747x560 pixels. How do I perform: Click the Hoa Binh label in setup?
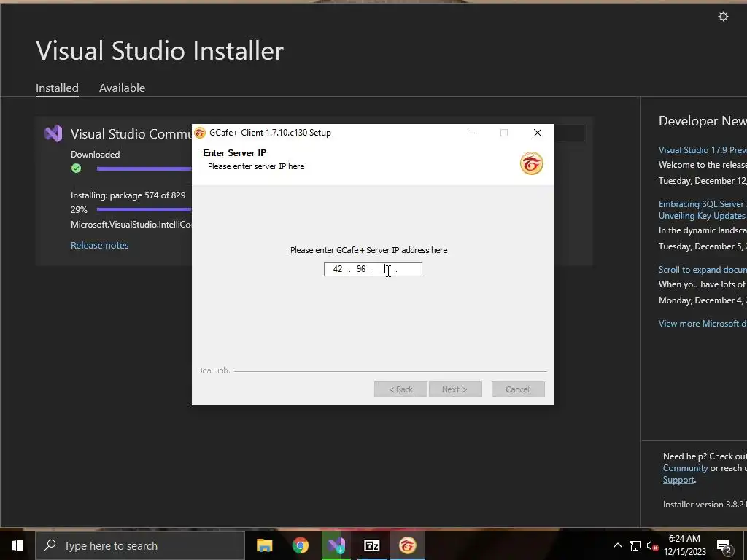click(214, 370)
